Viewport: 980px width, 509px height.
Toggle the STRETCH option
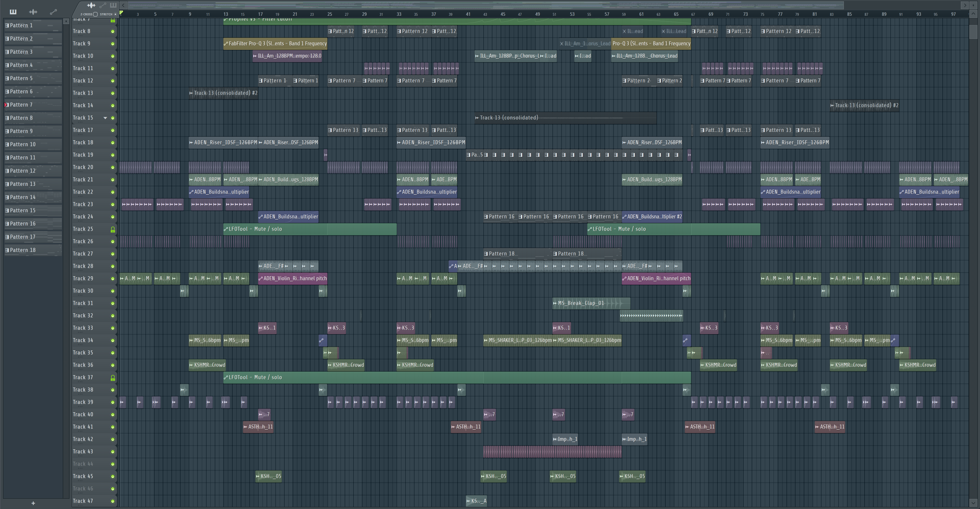(115, 14)
